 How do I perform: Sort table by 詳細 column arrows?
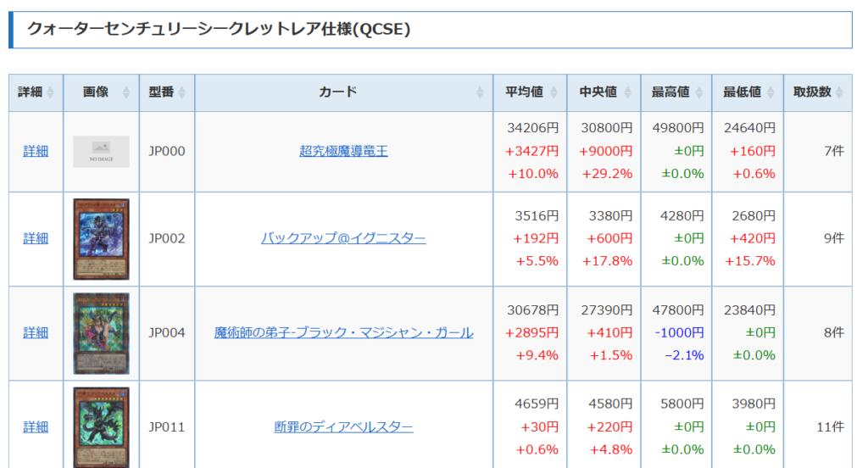51,92
